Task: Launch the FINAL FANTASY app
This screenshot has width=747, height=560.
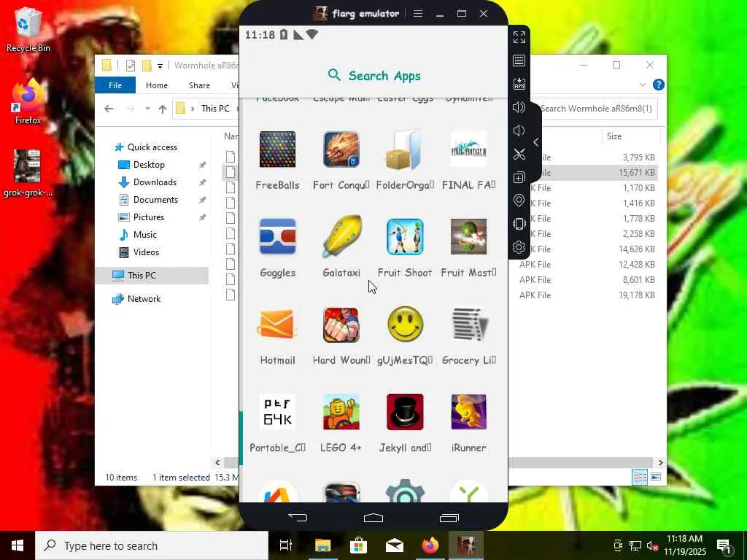Action: [468, 149]
